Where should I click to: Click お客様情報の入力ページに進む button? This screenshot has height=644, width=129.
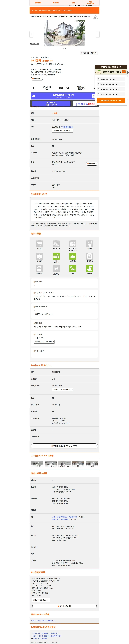pos(111,100)
